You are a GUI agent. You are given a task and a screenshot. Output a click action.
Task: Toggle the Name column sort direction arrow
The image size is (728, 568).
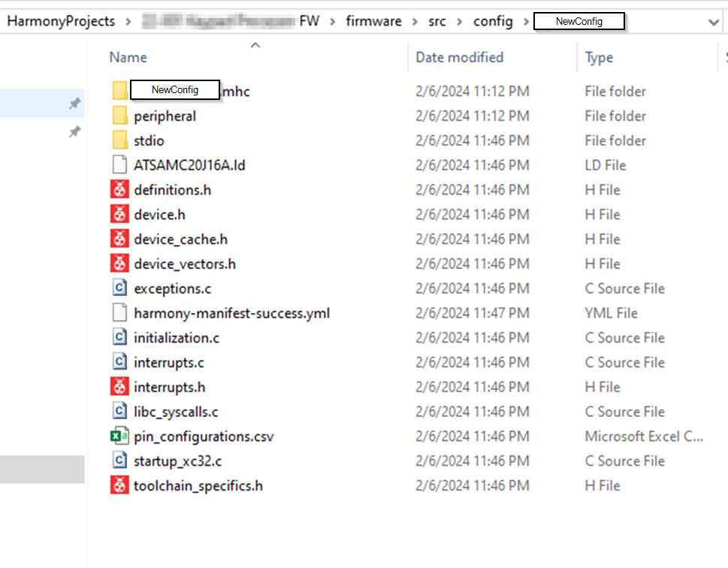[255, 44]
